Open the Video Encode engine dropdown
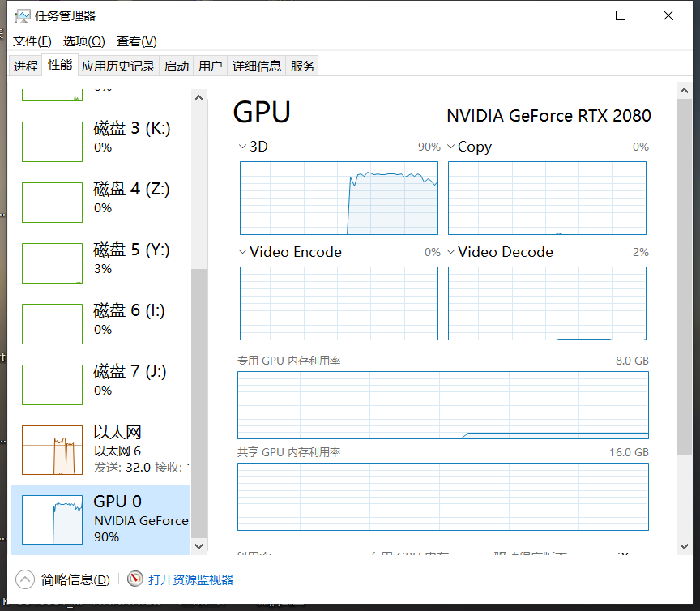The width and height of the screenshot is (700, 611). coord(242,252)
